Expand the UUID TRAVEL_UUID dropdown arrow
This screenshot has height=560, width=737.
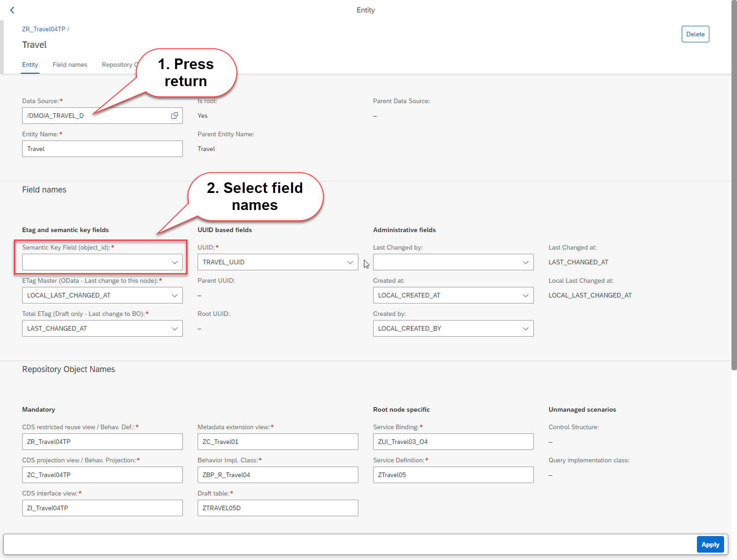click(x=350, y=262)
